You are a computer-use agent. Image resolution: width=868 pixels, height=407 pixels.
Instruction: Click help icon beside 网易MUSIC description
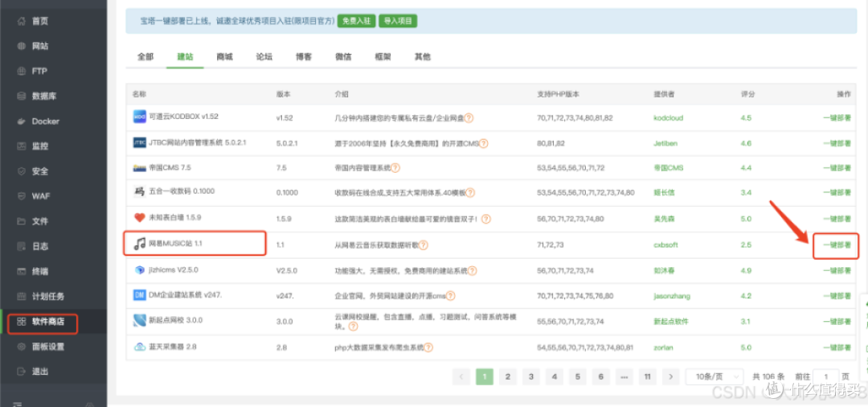click(x=424, y=245)
